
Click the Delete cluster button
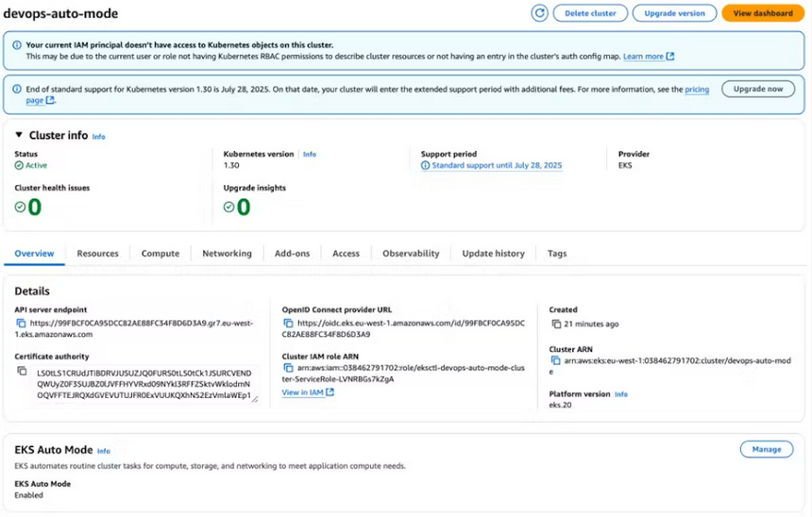pyautogui.click(x=590, y=13)
